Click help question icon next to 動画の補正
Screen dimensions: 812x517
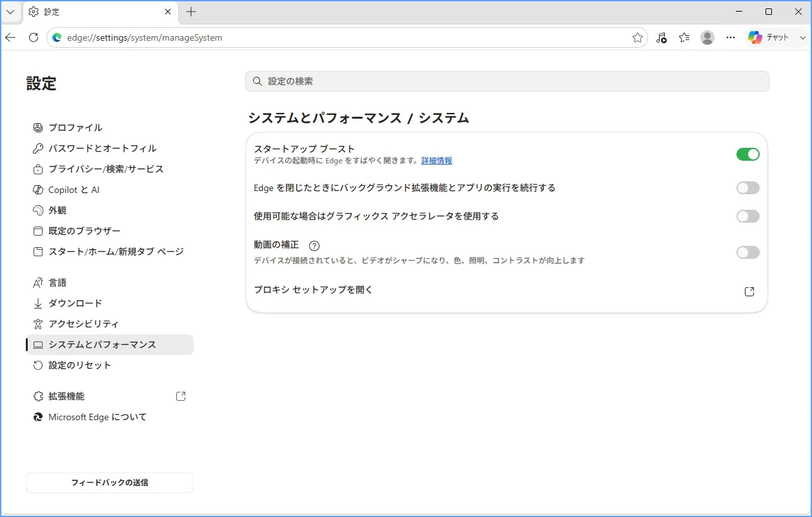314,246
